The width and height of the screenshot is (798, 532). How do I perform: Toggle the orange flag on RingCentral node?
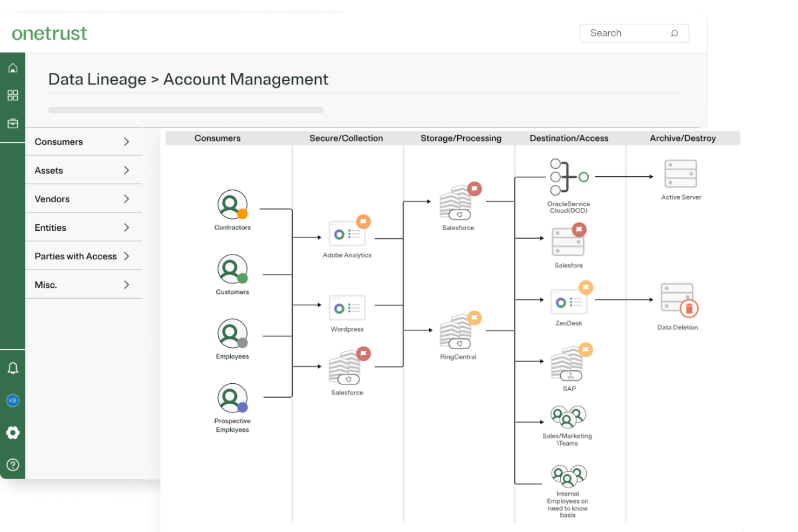(x=474, y=317)
